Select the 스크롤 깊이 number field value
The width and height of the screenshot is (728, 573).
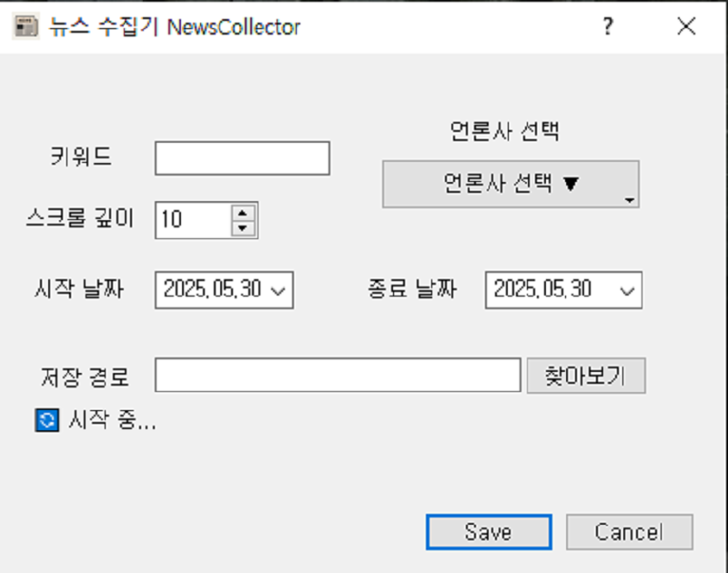(193, 219)
